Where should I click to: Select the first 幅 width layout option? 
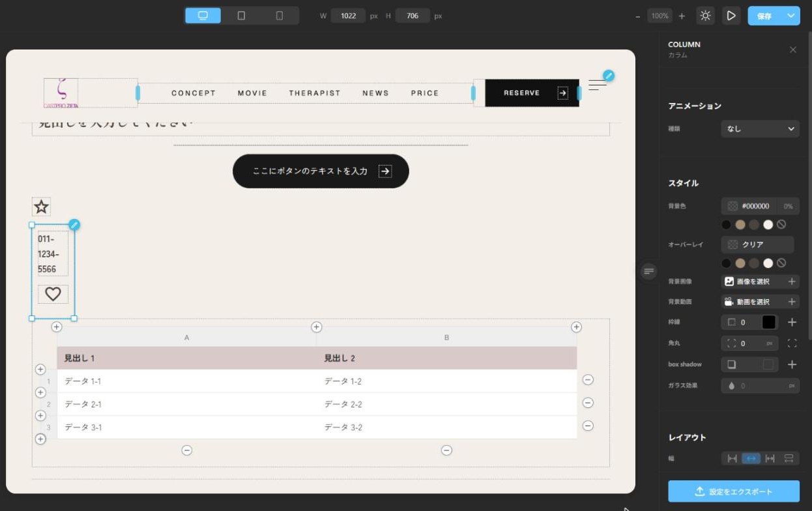tap(732, 458)
